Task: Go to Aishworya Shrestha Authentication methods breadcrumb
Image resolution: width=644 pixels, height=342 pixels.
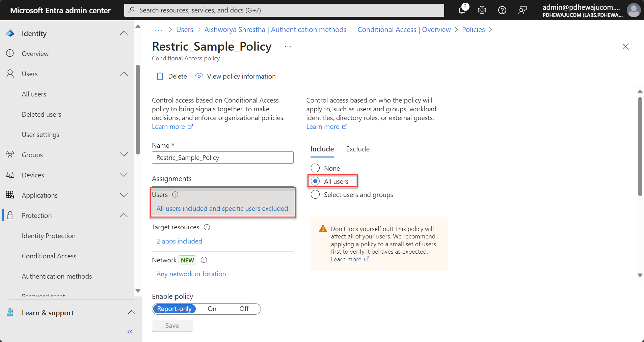Action: pos(275,30)
